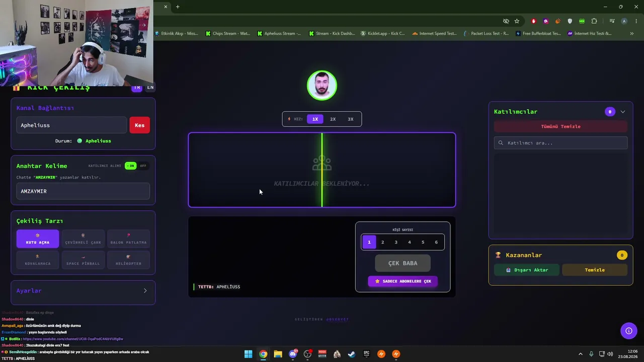Switch language to TR

[x=137, y=87]
